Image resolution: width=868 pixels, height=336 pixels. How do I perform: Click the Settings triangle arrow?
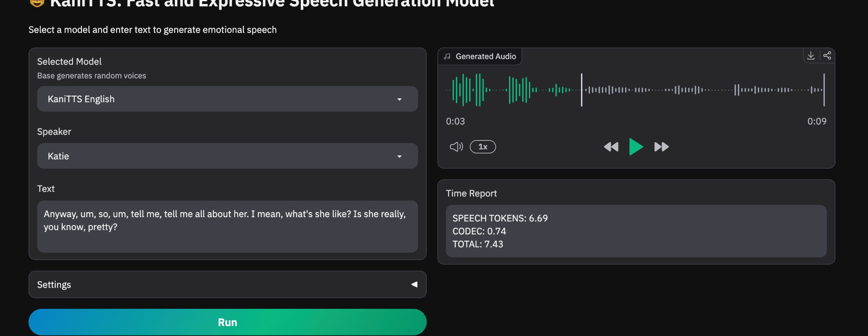[x=415, y=285]
